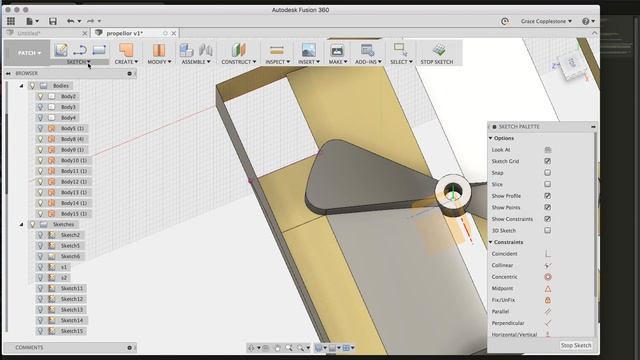Image resolution: width=640 pixels, height=360 pixels.
Task: Uncheck the Show Points checkbox
Action: click(548, 207)
